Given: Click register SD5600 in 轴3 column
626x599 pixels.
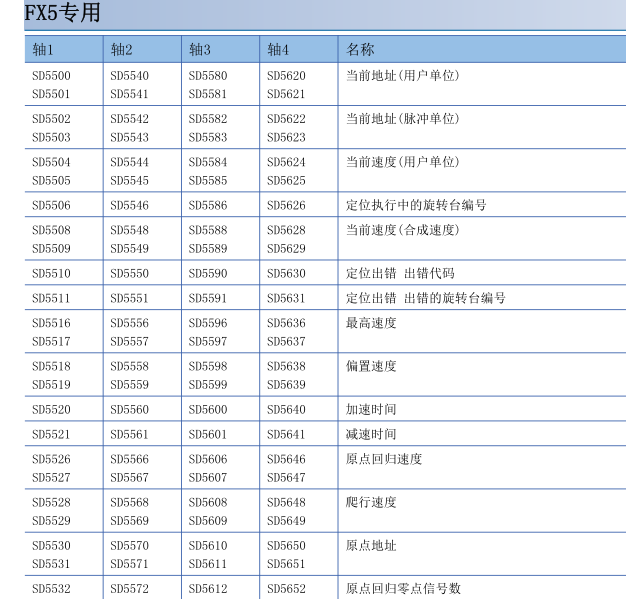Looking at the screenshot, I should pos(207,410).
